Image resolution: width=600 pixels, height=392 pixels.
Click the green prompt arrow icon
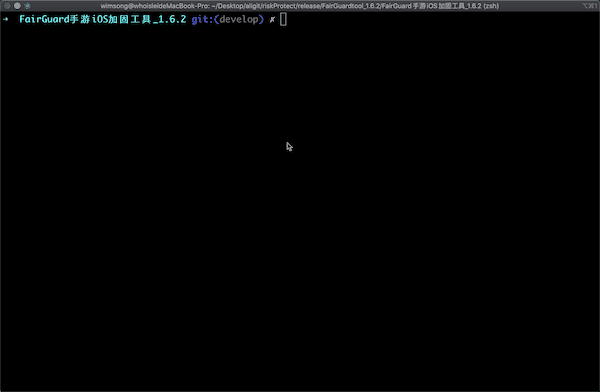coord(6,19)
